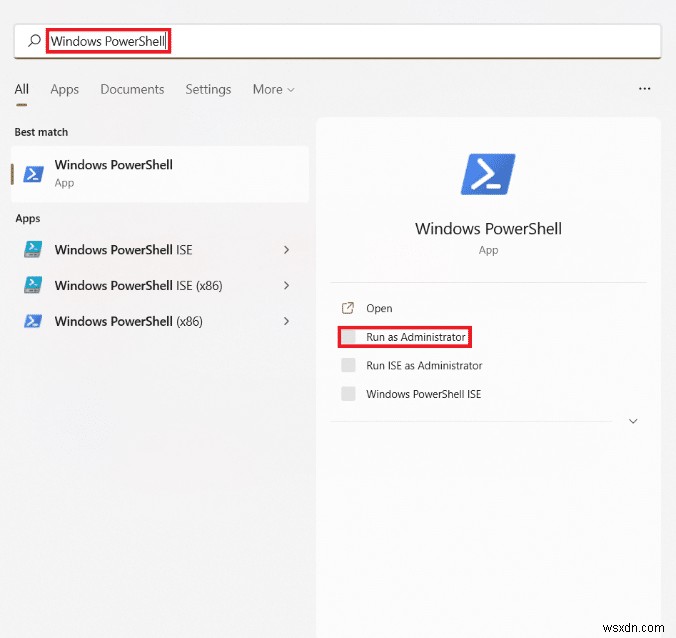Click the icon beside Run ISE as Administrator
The height and width of the screenshot is (638, 676).
(348, 365)
